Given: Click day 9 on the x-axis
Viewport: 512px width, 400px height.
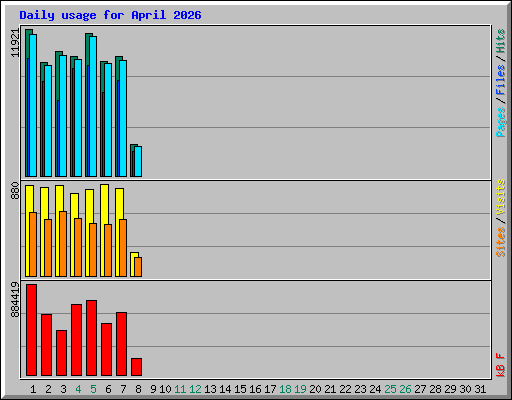Looking at the screenshot, I should [153, 389].
